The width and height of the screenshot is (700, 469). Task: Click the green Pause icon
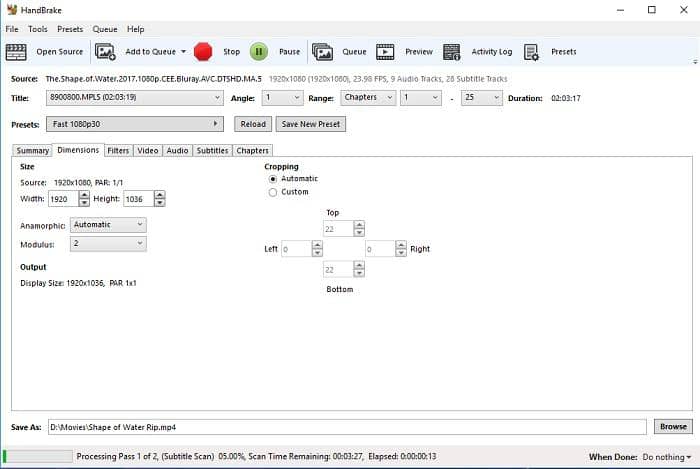pos(259,52)
